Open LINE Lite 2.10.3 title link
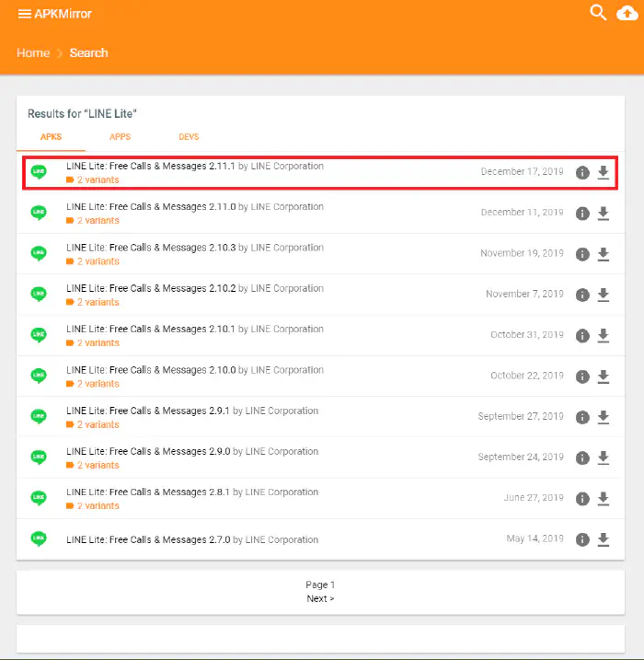Screen dimensions: 644x660 (151, 248)
